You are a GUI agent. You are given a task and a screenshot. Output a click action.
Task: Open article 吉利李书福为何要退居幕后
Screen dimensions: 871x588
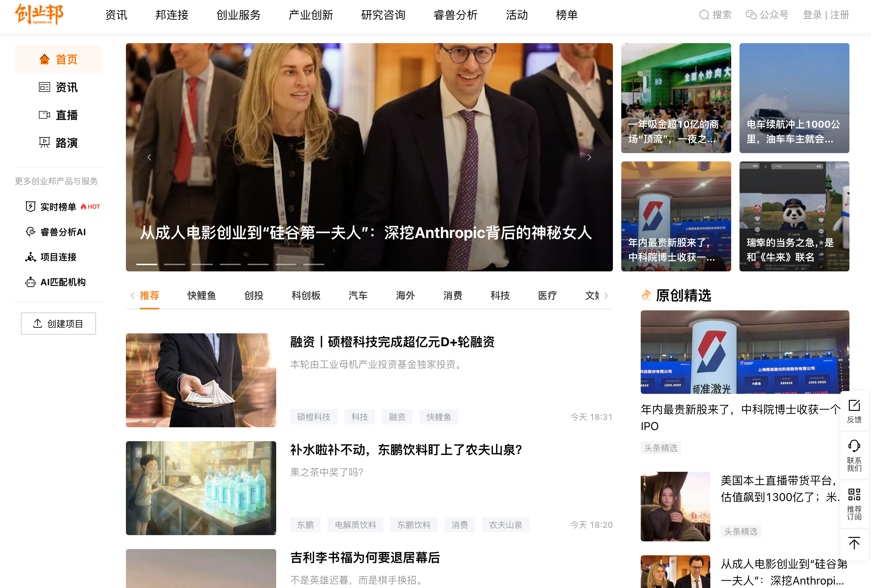tap(365, 557)
